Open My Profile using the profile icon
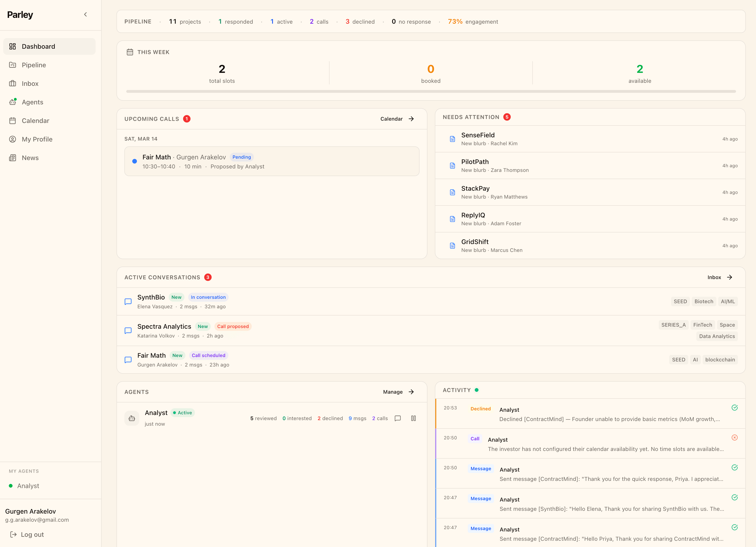This screenshot has height=547, width=756. point(13,139)
